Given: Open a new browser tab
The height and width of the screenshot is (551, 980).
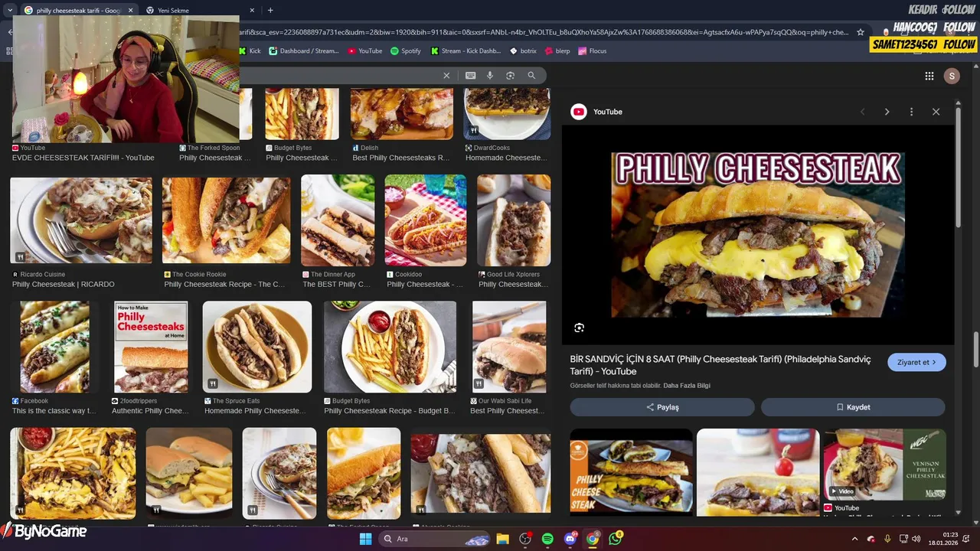Looking at the screenshot, I should 270,10.
